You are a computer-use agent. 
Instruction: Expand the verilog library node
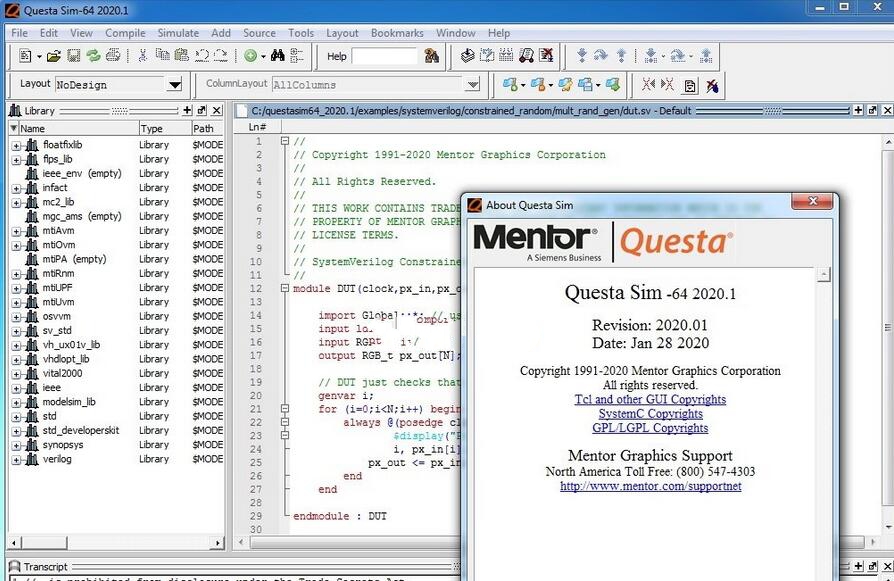point(16,460)
